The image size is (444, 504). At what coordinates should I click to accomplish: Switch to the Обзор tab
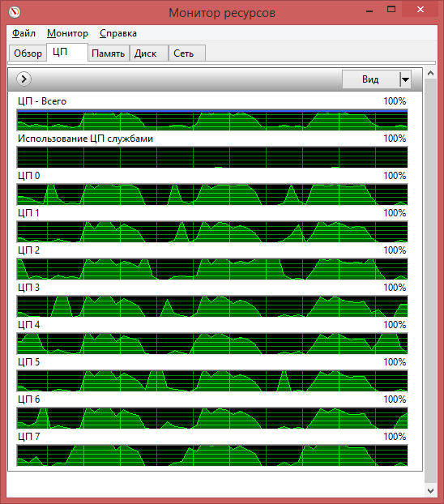[x=28, y=53]
